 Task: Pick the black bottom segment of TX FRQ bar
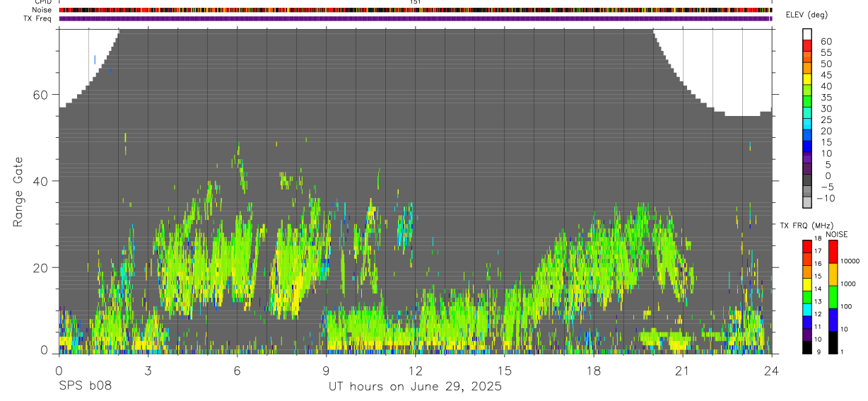pyautogui.click(x=807, y=347)
